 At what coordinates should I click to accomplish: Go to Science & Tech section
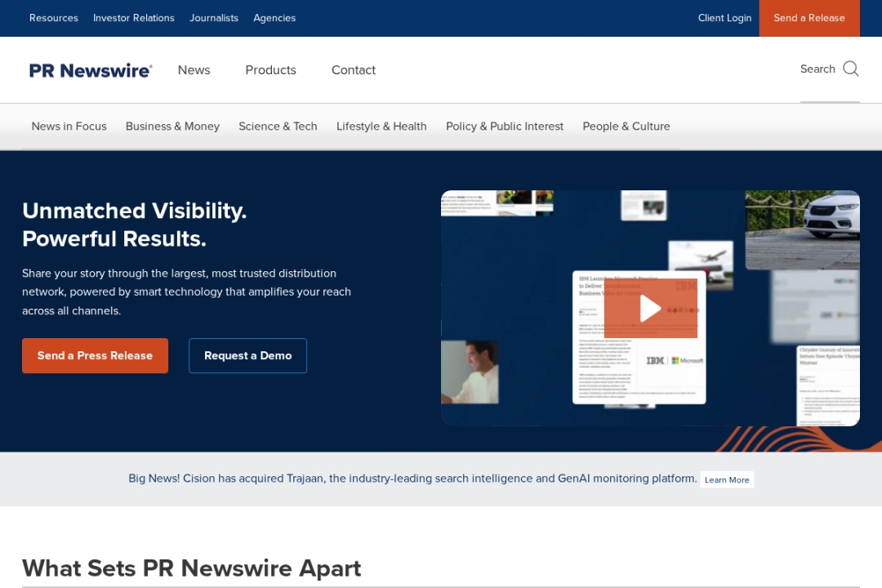[x=278, y=127]
